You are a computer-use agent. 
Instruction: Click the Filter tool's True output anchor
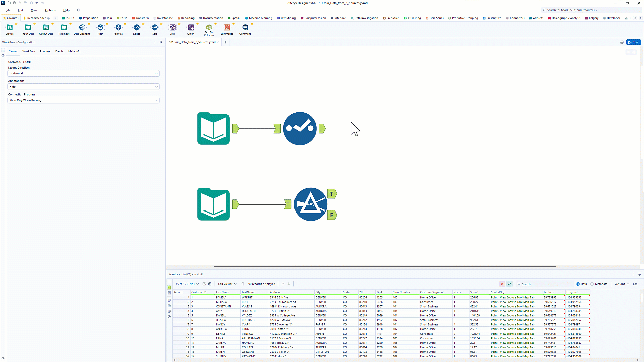coord(332,194)
